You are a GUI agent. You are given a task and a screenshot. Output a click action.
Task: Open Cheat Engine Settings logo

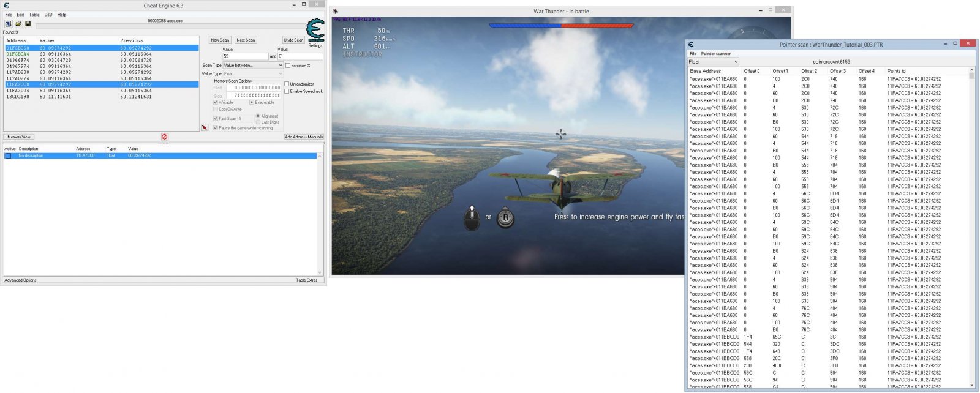tap(315, 31)
